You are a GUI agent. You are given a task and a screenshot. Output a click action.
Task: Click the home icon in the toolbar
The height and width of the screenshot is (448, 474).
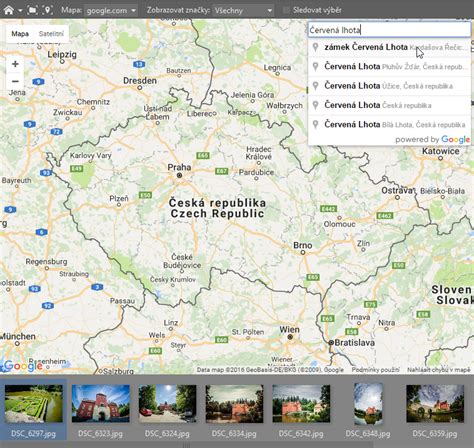tap(9, 10)
